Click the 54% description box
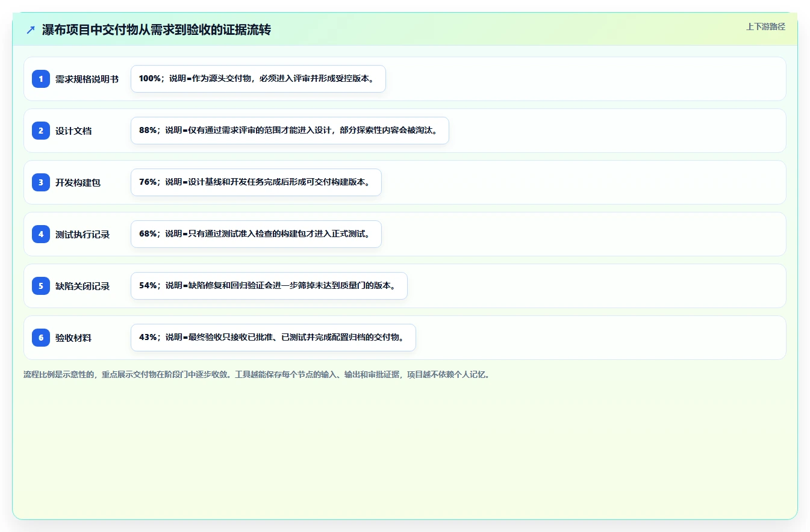The image size is (810, 532). (x=269, y=286)
